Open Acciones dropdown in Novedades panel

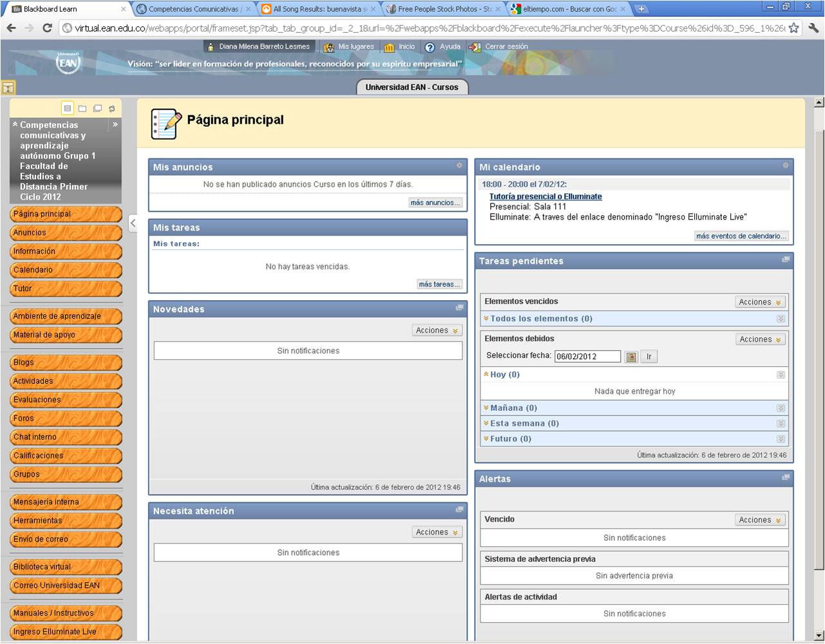(437, 330)
